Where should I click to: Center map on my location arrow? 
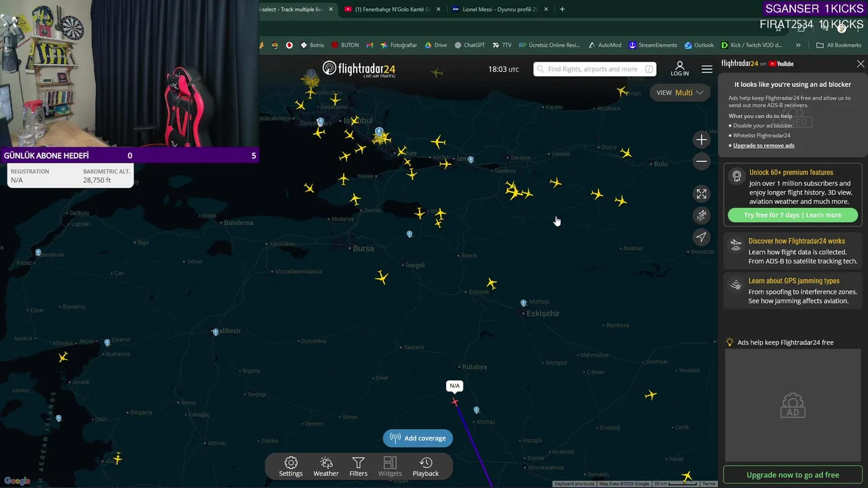pyautogui.click(x=702, y=237)
